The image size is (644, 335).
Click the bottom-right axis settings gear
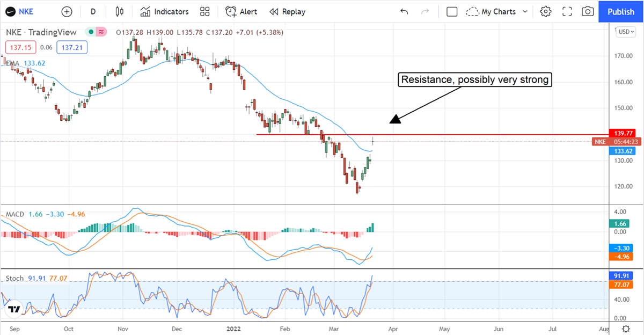pos(626,329)
